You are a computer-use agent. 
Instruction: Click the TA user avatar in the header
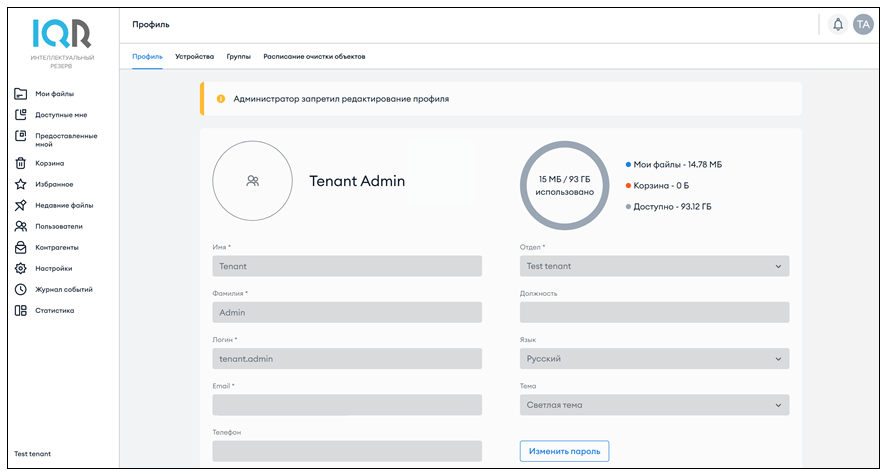[863, 24]
